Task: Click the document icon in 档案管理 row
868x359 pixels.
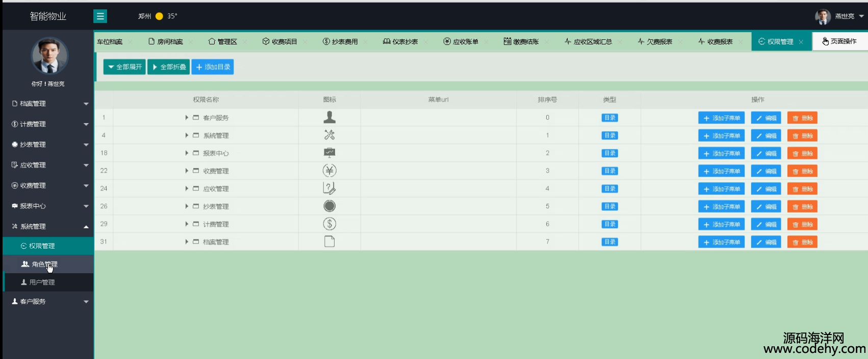Action: (329, 242)
